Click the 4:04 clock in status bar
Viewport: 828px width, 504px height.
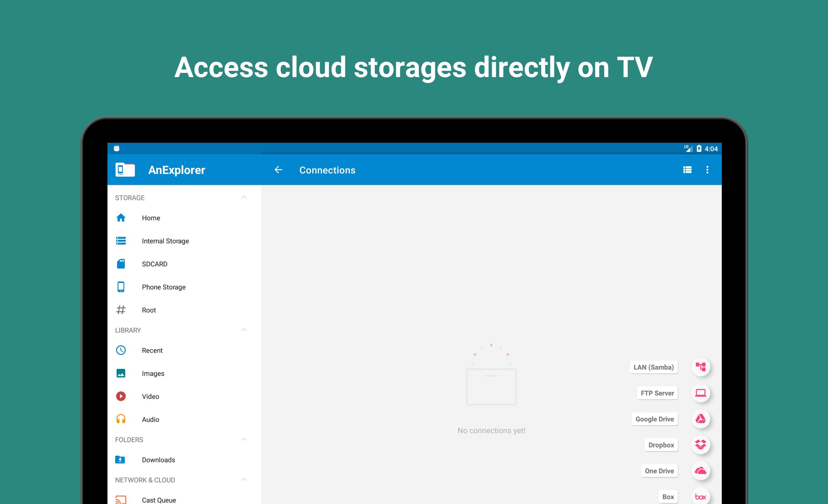(x=711, y=148)
